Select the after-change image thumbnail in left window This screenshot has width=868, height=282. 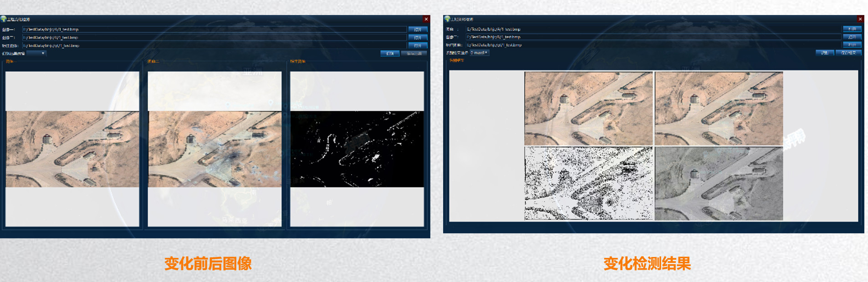tap(214, 149)
